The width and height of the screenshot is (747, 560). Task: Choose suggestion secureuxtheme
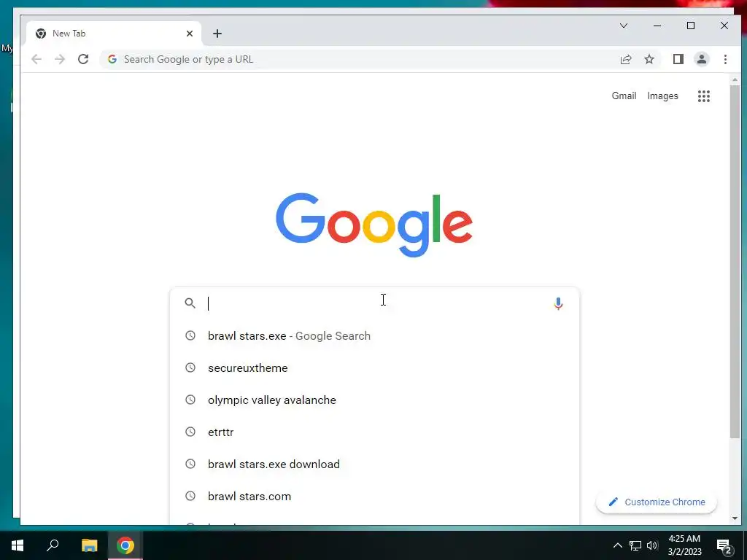[x=374, y=367]
